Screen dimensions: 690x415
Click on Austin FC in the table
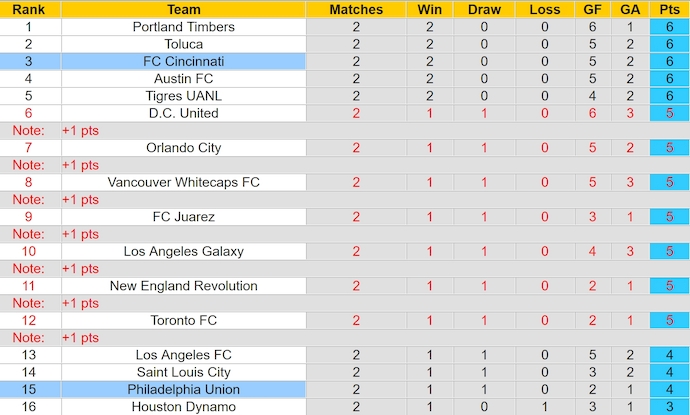(184, 78)
